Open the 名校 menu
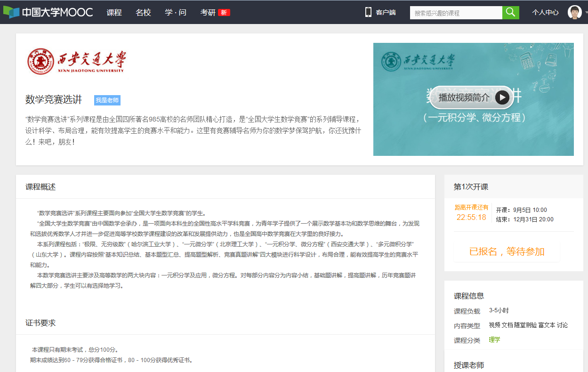The image size is (588, 372). pyautogui.click(x=143, y=13)
